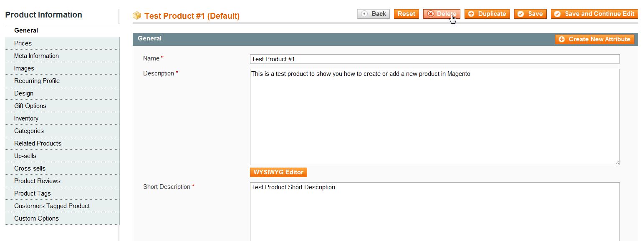644x241 pixels.
Task: Click into the product Name field
Action: tap(434, 59)
